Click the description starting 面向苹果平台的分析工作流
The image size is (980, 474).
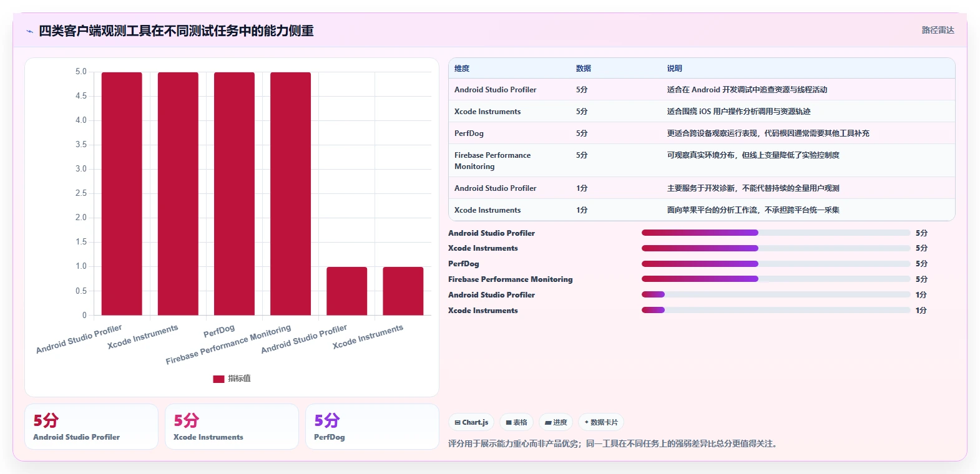[753, 210]
